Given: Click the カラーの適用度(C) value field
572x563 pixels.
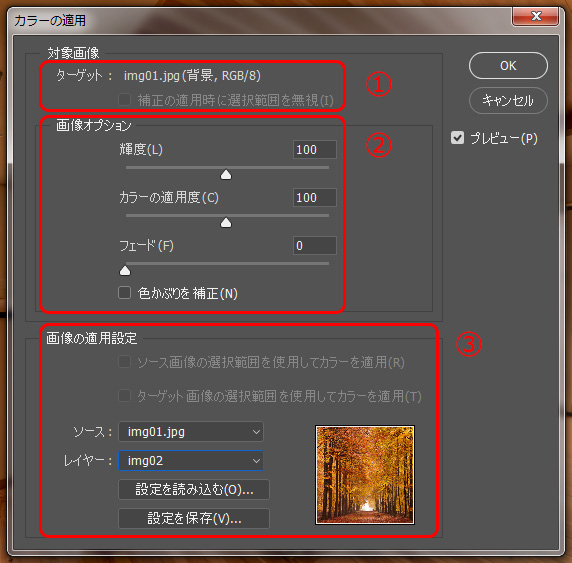Looking at the screenshot, I should (314, 197).
